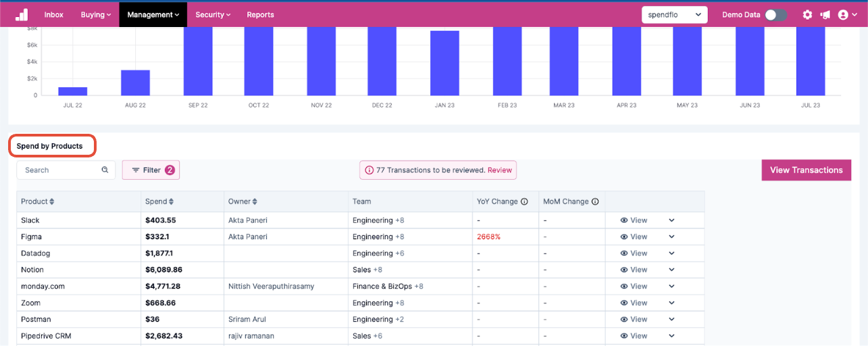Expand the Pipedrive CRM row chevron
This screenshot has width=868, height=346.
click(x=671, y=336)
